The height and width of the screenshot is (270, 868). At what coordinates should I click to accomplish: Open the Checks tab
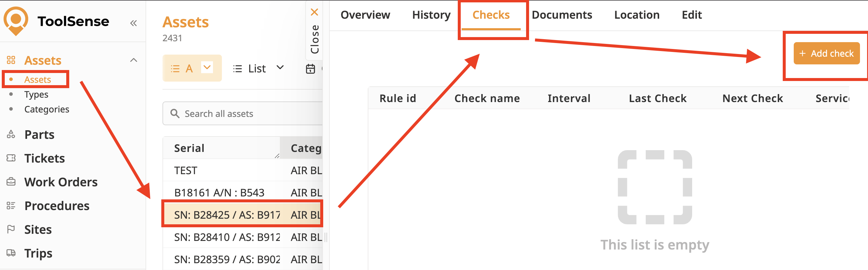pyautogui.click(x=491, y=15)
